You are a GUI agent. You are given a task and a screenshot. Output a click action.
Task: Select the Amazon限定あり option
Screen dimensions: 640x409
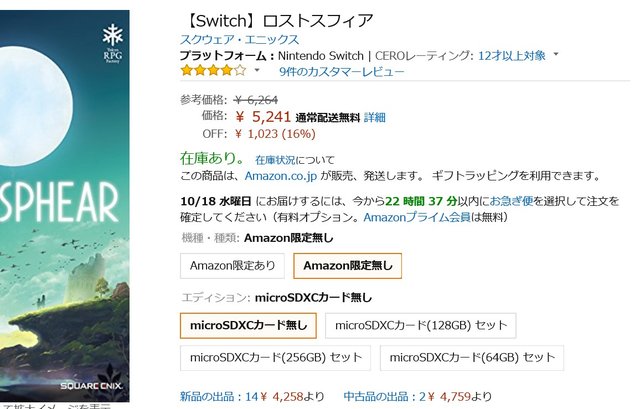click(230, 265)
